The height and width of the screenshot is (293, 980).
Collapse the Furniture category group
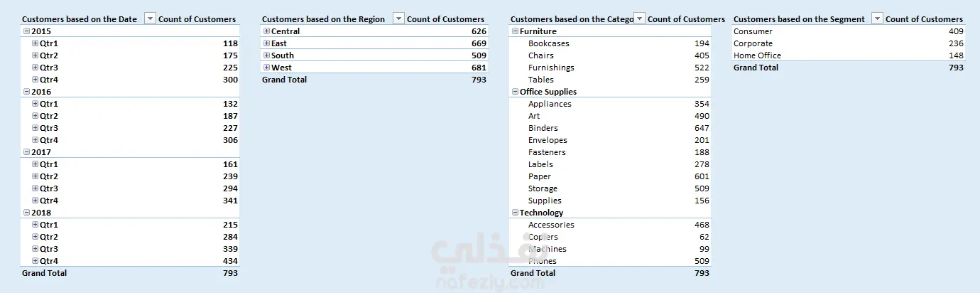click(515, 31)
